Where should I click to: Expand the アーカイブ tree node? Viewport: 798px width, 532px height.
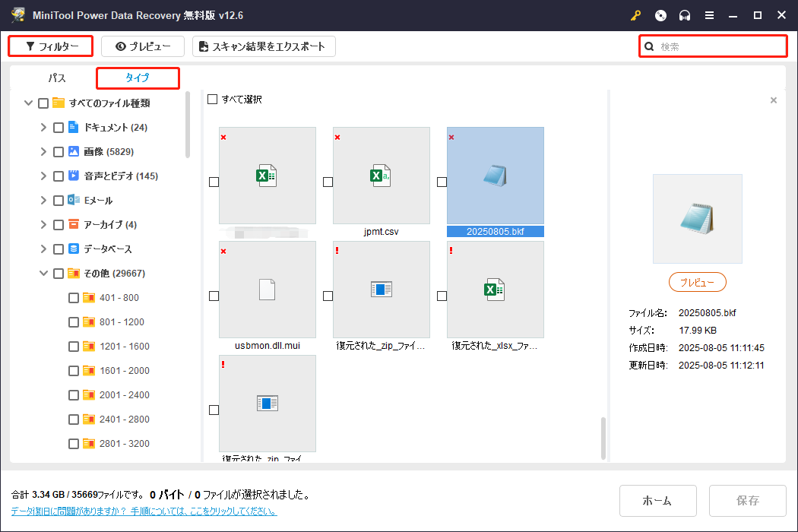click(x=43, y=224)
